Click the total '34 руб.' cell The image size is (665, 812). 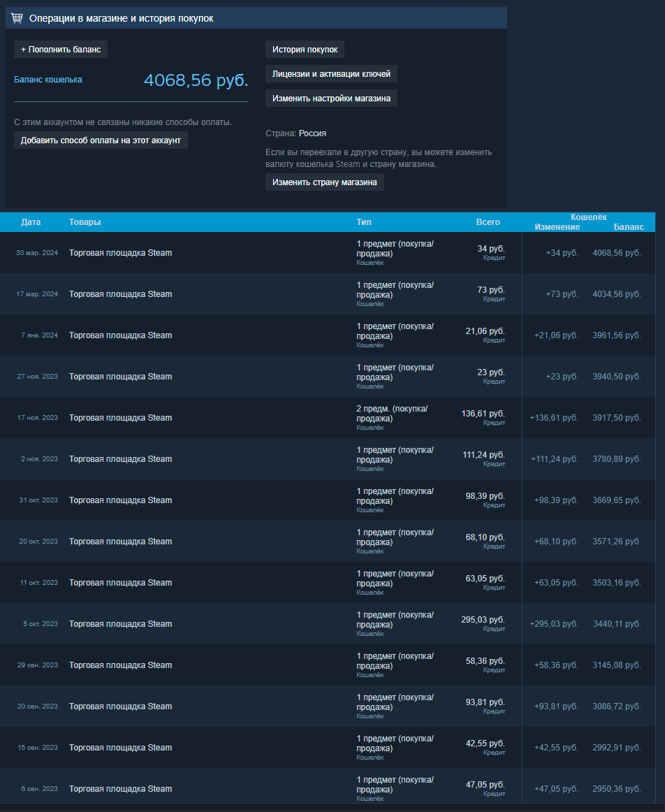[x=490, y=249]
